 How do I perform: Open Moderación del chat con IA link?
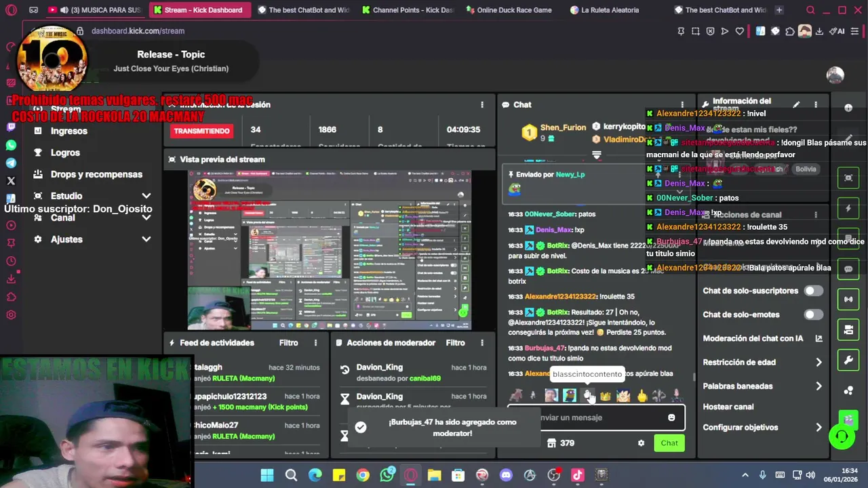click(x=762, y=339)
